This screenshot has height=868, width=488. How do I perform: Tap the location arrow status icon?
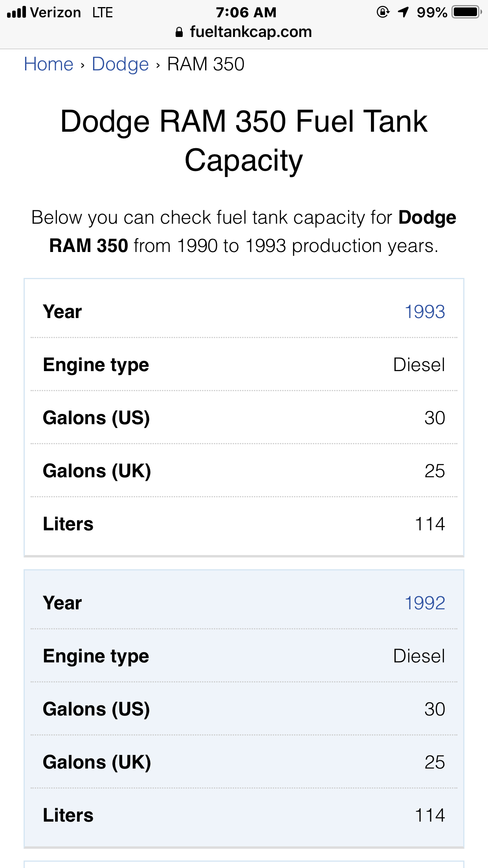tap(403, 12)
